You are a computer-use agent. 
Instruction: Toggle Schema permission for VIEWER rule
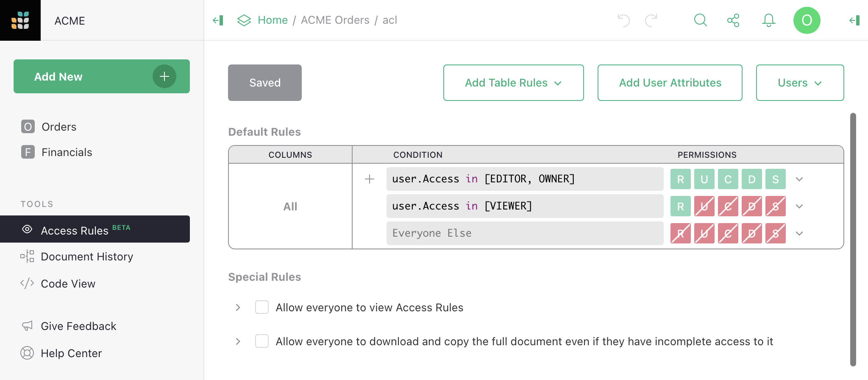tap(776, 206)
